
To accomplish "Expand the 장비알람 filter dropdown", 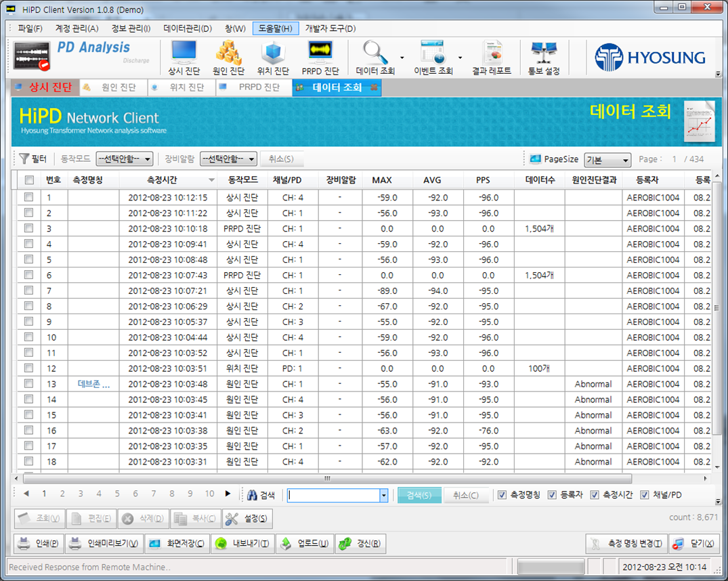I will 228,159.
